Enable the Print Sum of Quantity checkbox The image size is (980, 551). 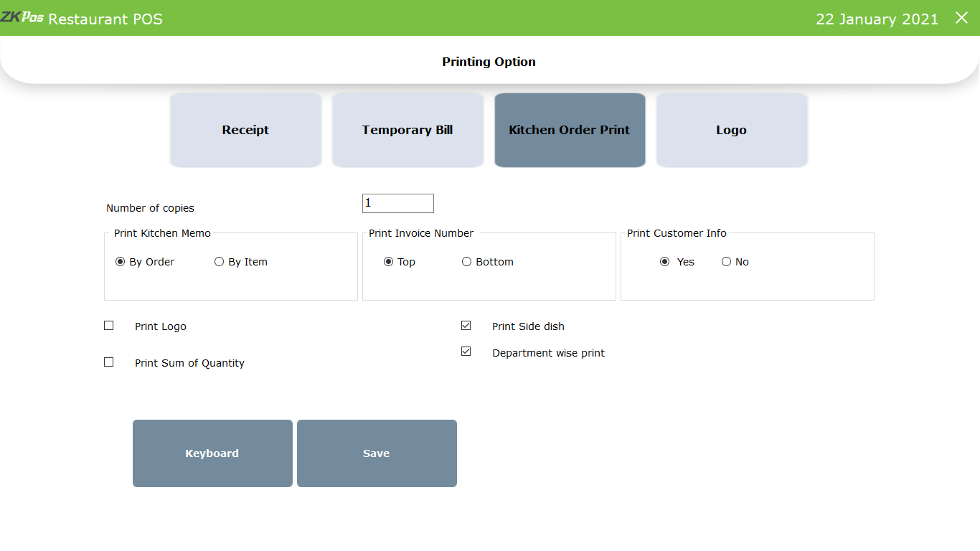coord(109,362)
